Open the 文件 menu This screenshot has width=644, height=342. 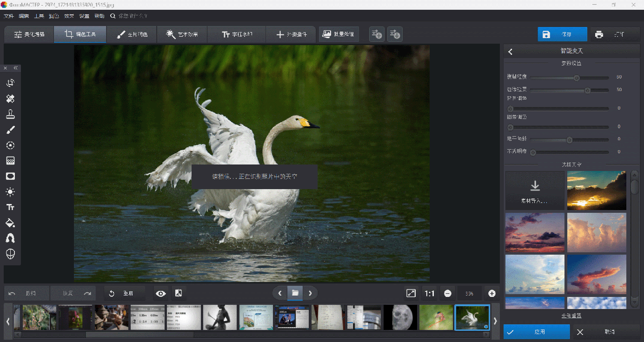(x=8, y=16)
